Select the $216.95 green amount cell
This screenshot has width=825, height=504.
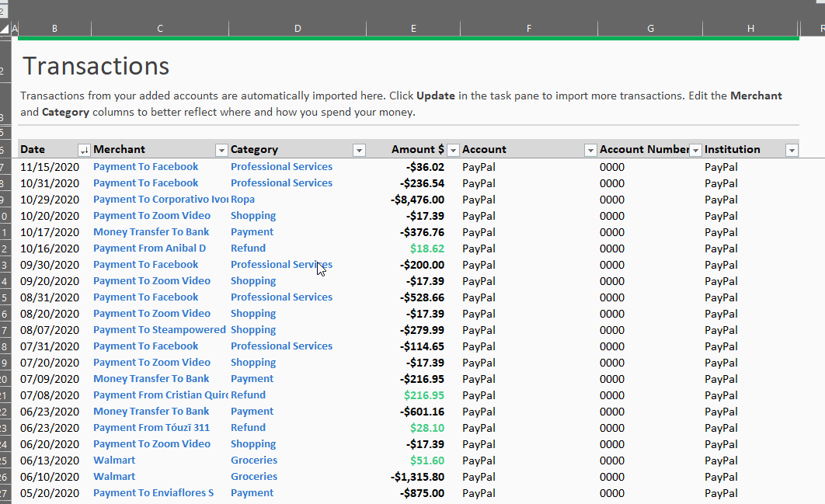pyautogui.click(x=424, y=395)
